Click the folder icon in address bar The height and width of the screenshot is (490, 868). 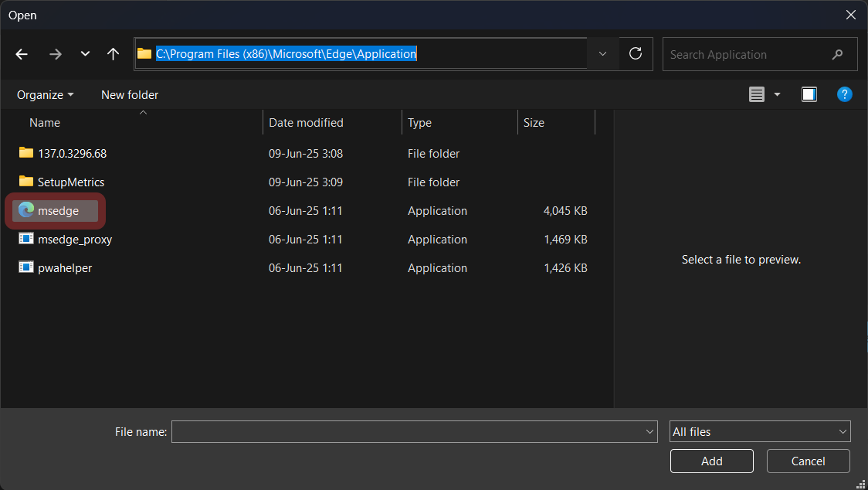[x=144, y=54]
